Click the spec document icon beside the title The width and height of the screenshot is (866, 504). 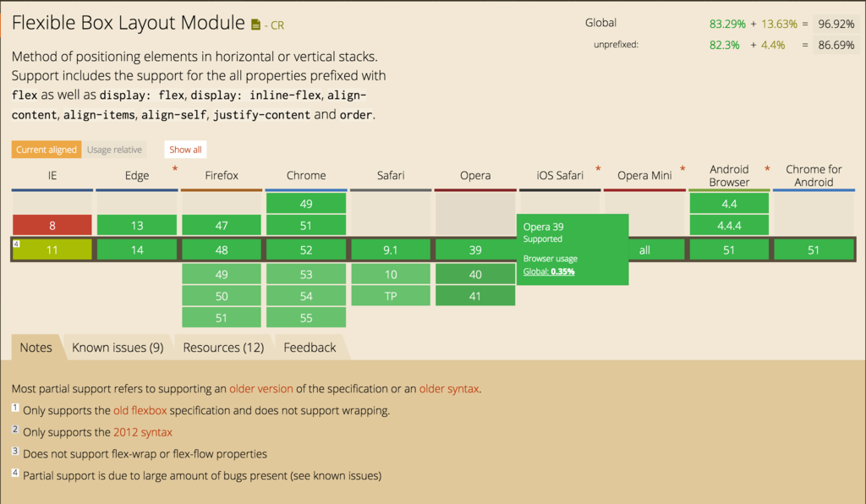pos(255,23)
